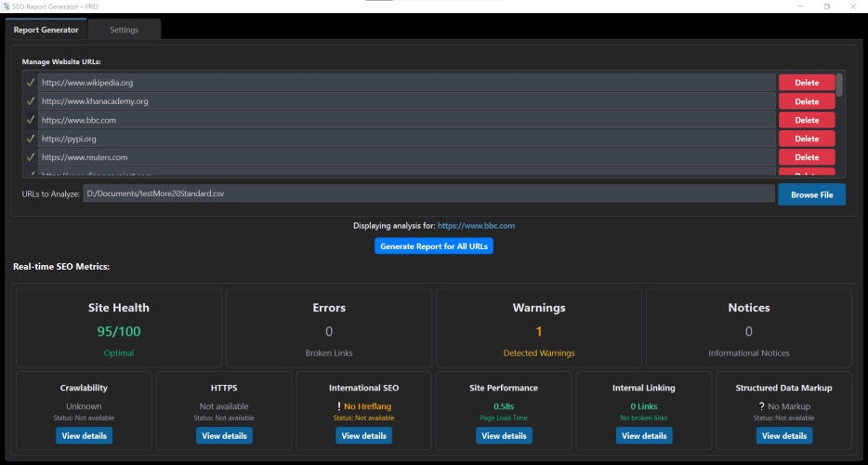Delete the bbc.com URL entry
The height and width of the screenshot is (465, 868).
[807, 120]
